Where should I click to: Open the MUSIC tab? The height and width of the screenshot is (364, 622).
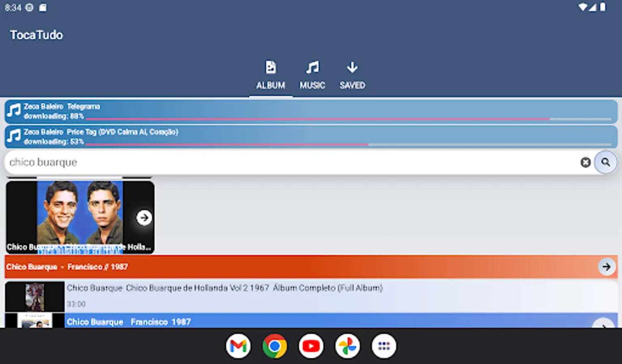pyautogui.click(x=312, y=75)
